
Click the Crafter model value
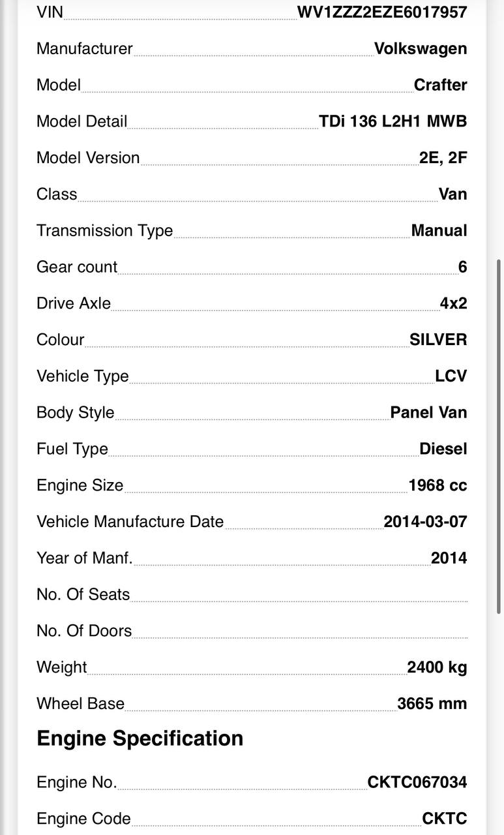click(440, 85)
